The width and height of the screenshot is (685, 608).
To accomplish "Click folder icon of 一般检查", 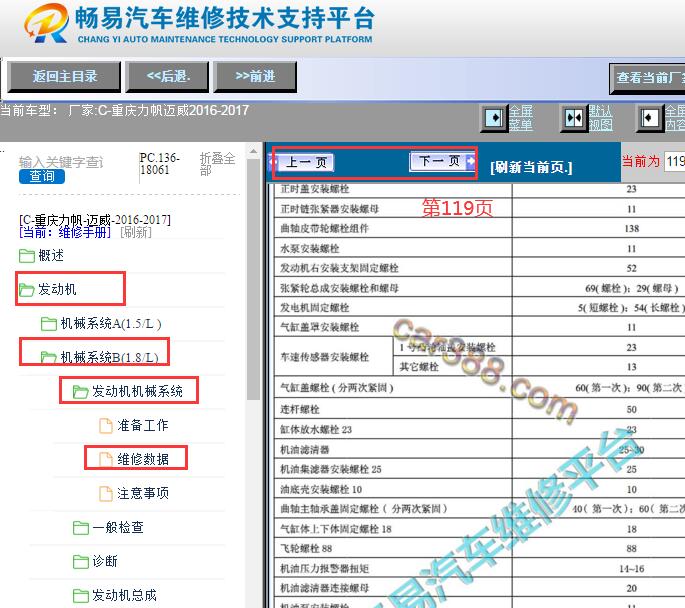I will (80, 528).
